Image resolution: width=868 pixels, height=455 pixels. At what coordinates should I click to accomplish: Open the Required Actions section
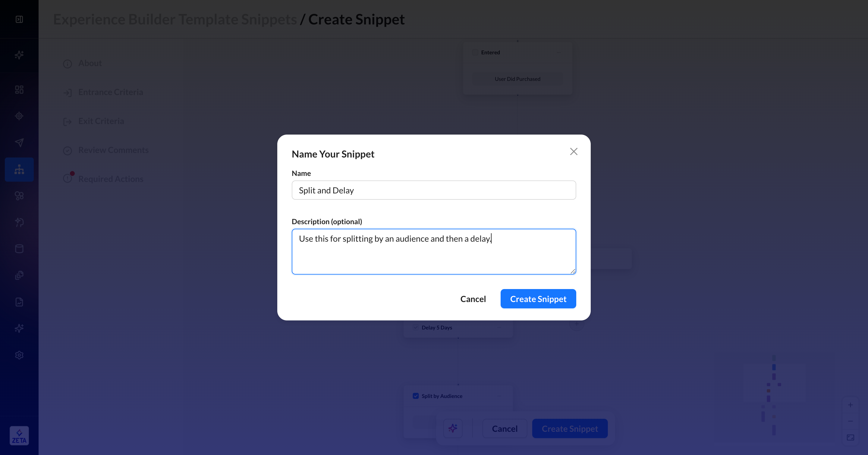[111, 179]
